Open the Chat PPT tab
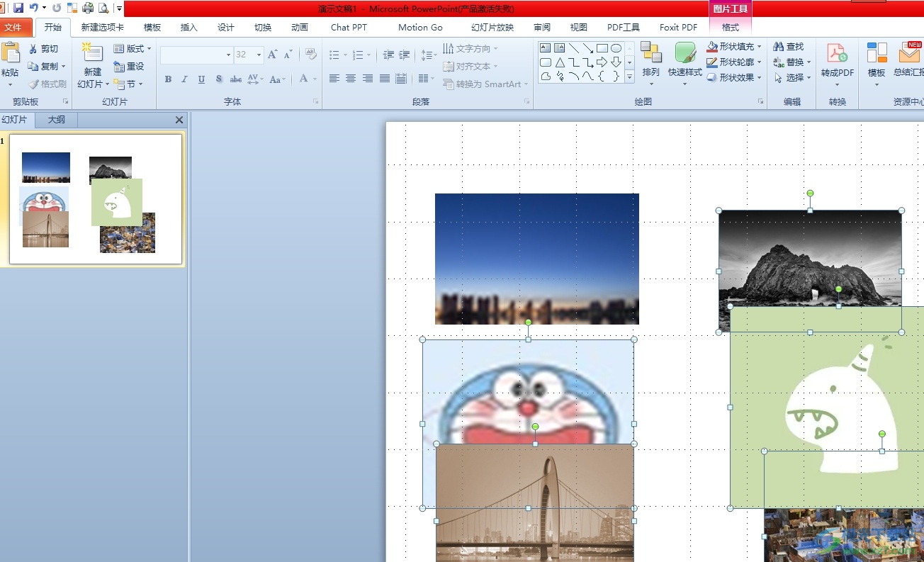 click(349, 28)
